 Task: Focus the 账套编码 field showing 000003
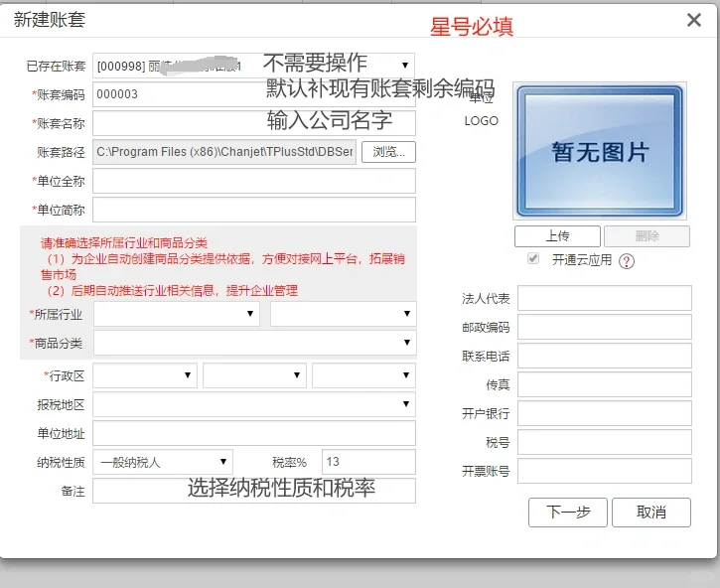point(254,94)
